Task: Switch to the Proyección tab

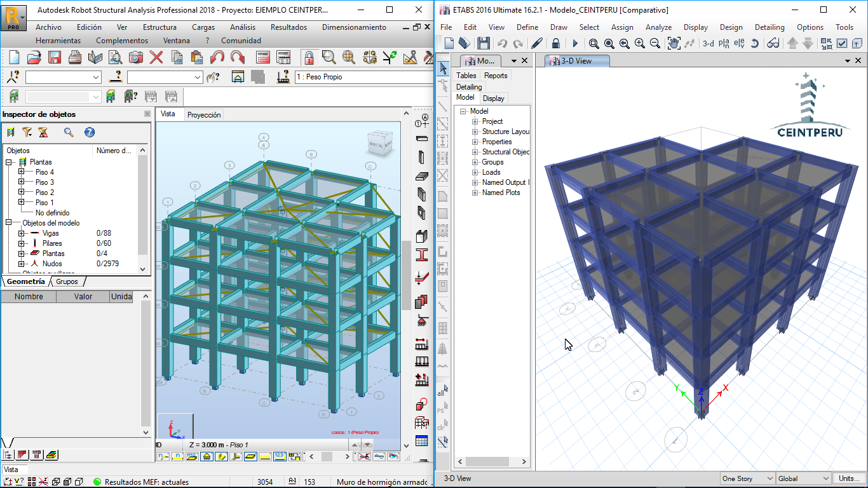Action: click(x=204, y=115)
